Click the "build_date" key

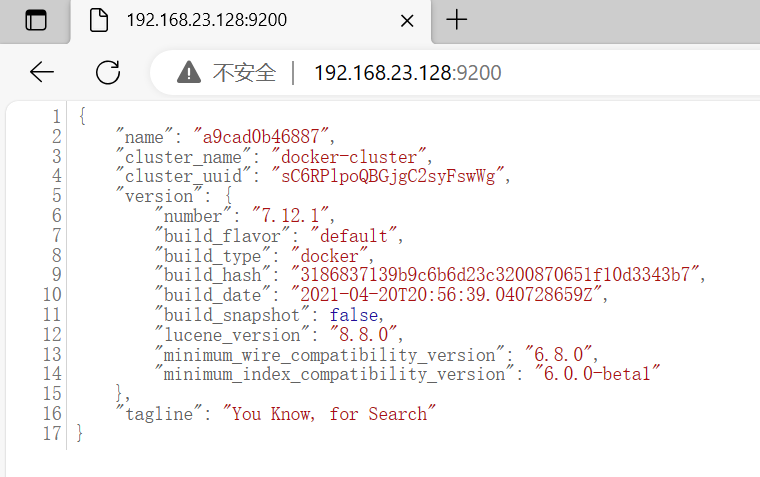tap(213, 295)
